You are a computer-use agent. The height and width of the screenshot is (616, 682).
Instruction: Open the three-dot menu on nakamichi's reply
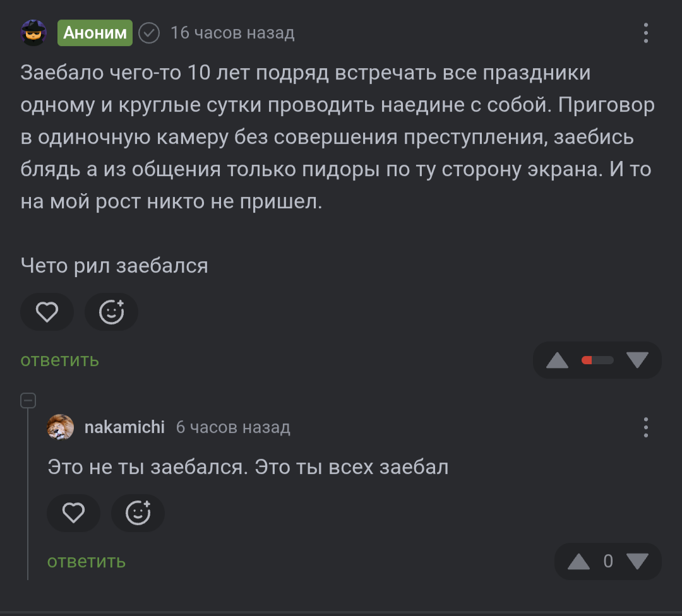pyautogui.click(x=645, y=427)
